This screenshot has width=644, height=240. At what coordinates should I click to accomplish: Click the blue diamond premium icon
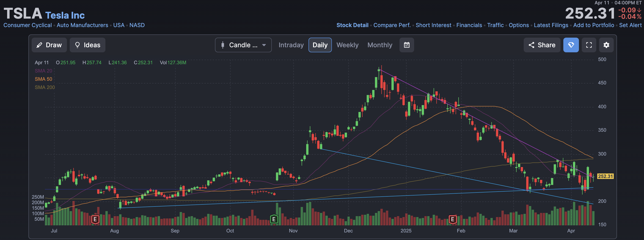[x=571, y=45]
